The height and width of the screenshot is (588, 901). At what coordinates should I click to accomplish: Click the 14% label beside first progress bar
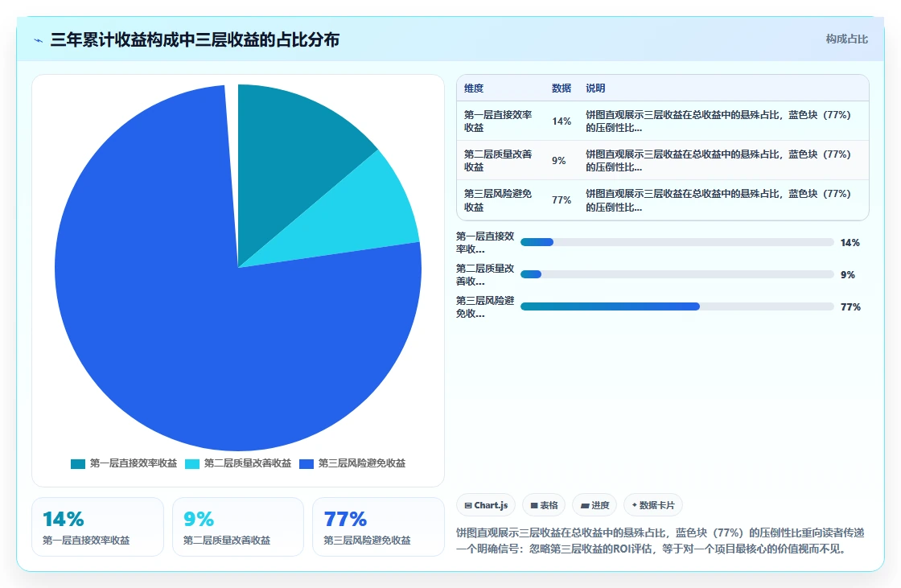pyautogui.click(x=850, y=243)
